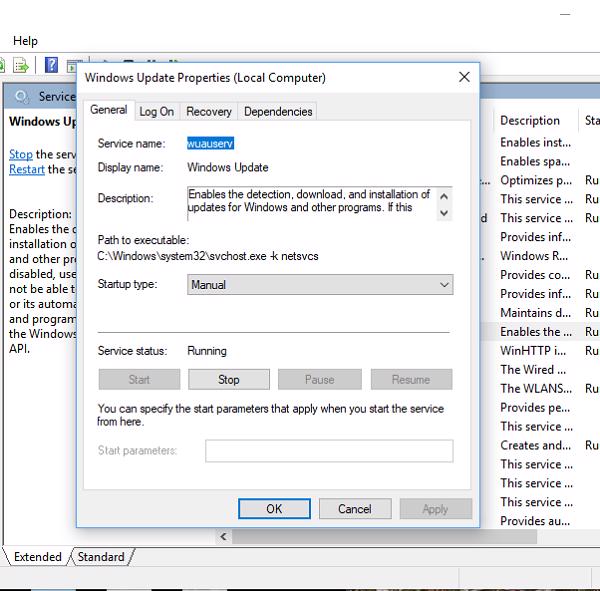Click the Start parameters input field

[329, 451]
